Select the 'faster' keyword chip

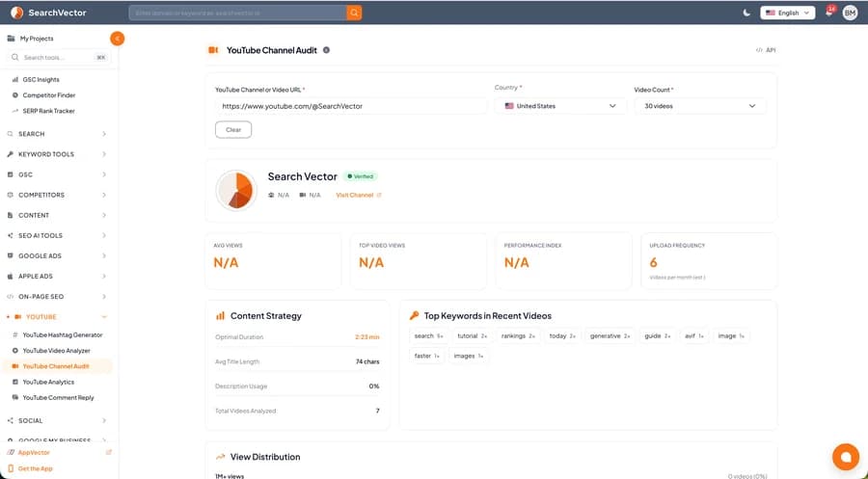click(427, 356)
